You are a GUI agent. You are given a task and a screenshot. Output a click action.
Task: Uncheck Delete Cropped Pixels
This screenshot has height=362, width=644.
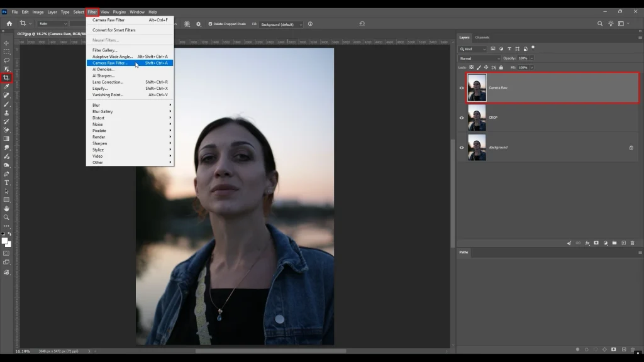tap(210, 24)
